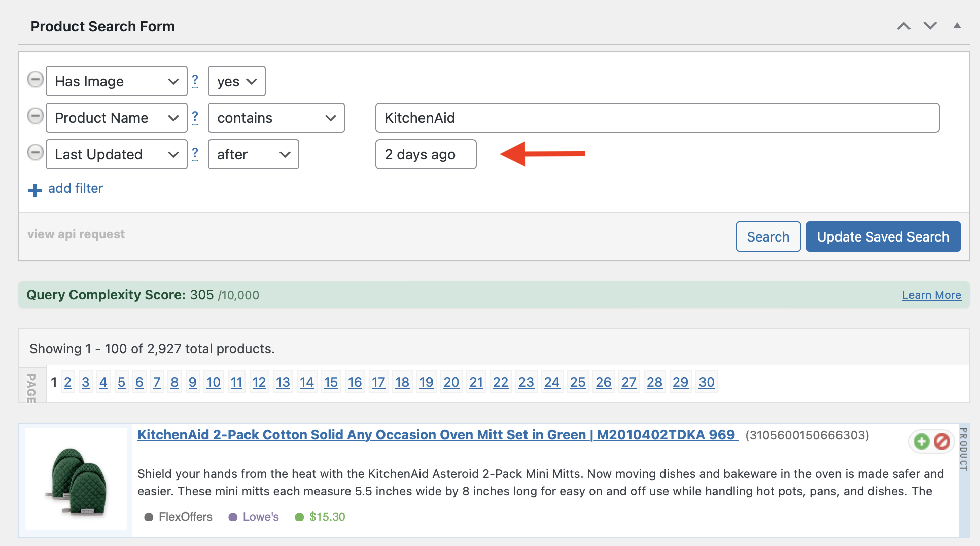Add the oven mitt product with green plus
Screen dimensions: 980x546
(x=922, y=441)
